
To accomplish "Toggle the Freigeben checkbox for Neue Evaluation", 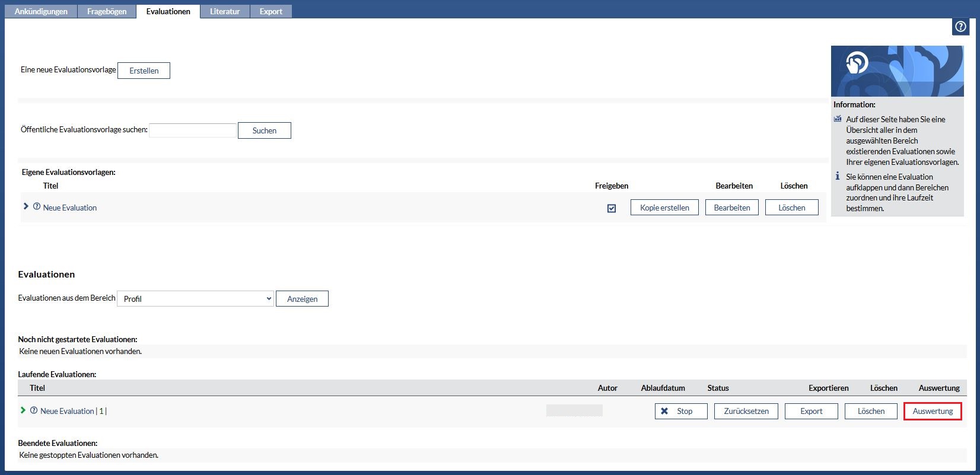I will click(612, 208).
